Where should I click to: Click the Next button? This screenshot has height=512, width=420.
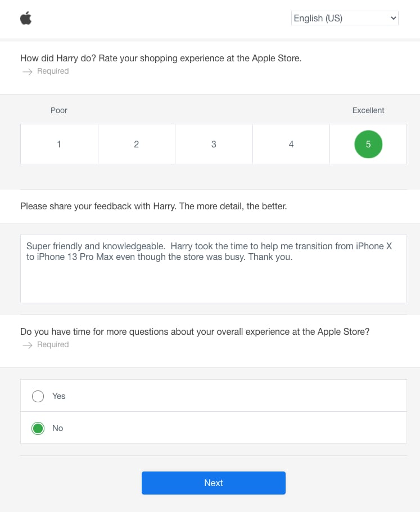[214, 483]
